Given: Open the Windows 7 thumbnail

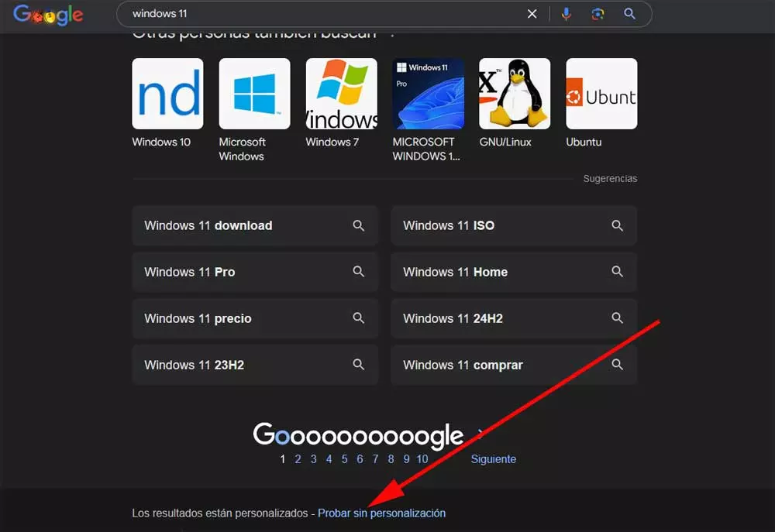Looking at the screenshot, I should (342, 94).
